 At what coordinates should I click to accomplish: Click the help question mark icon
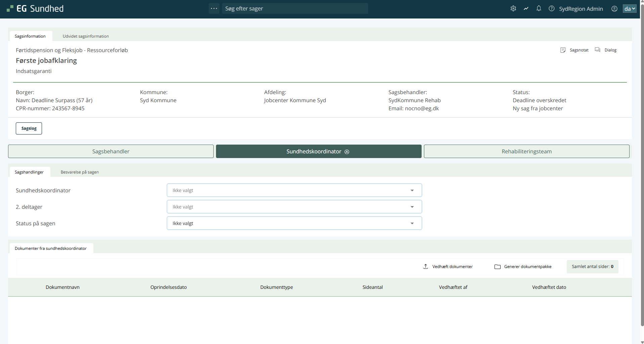tap(551, 9)
